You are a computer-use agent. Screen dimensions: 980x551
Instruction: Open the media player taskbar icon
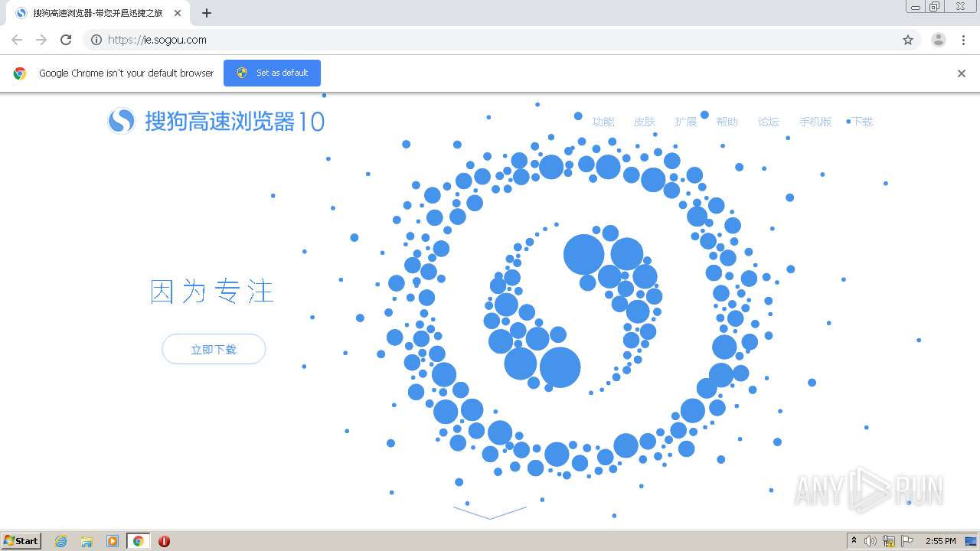[113, 541]
